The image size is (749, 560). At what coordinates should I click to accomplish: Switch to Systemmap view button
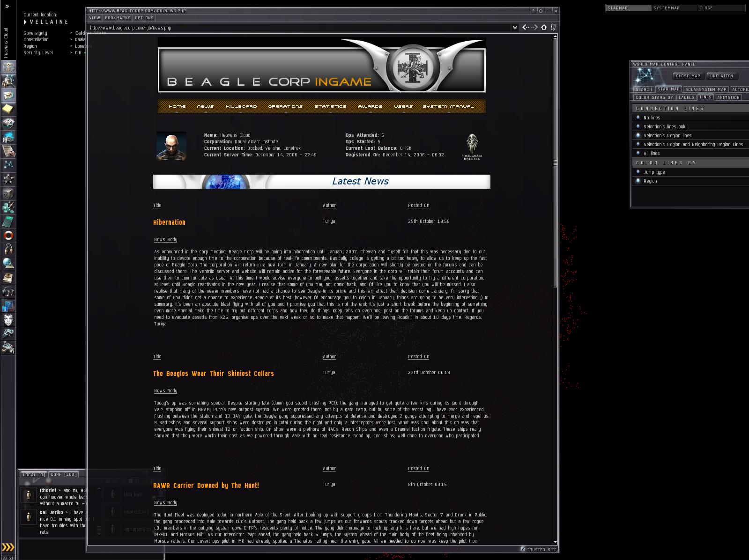coord(674,8)
